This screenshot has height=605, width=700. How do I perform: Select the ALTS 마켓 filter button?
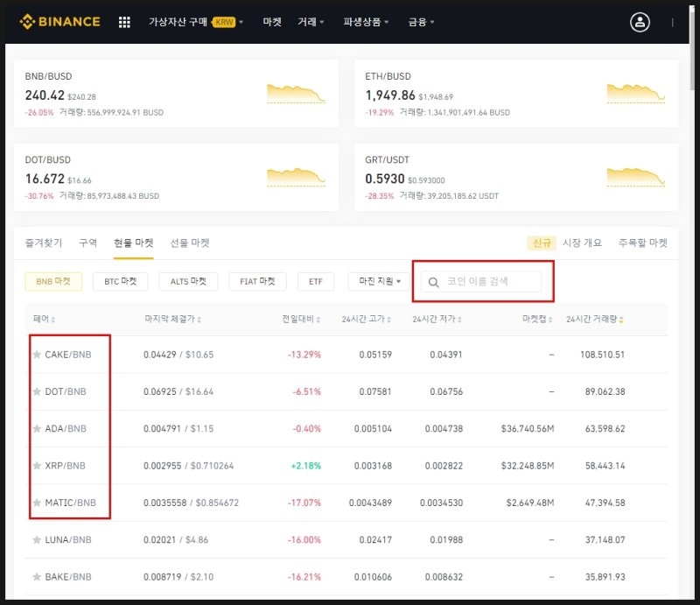pos(188,281)
